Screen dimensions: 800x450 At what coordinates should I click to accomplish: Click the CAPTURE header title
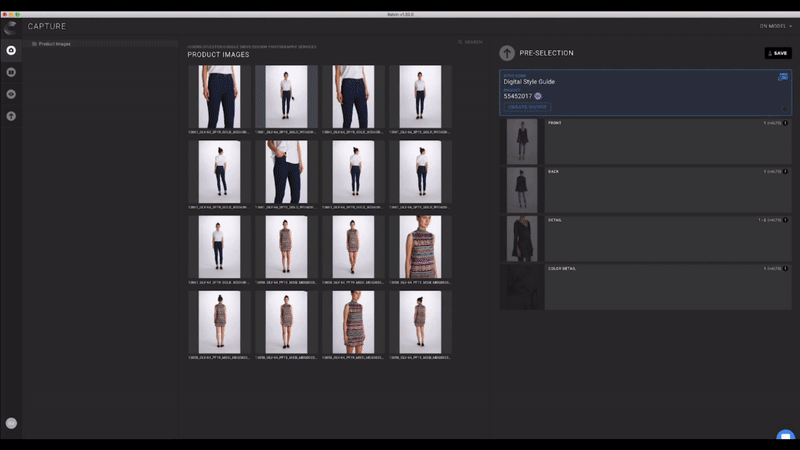coord(46,27)
